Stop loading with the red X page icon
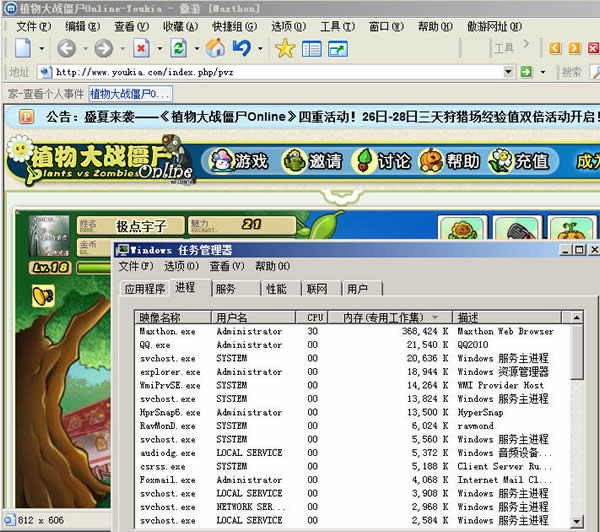This screenshot has width=600, height=532. coord(141,48)
